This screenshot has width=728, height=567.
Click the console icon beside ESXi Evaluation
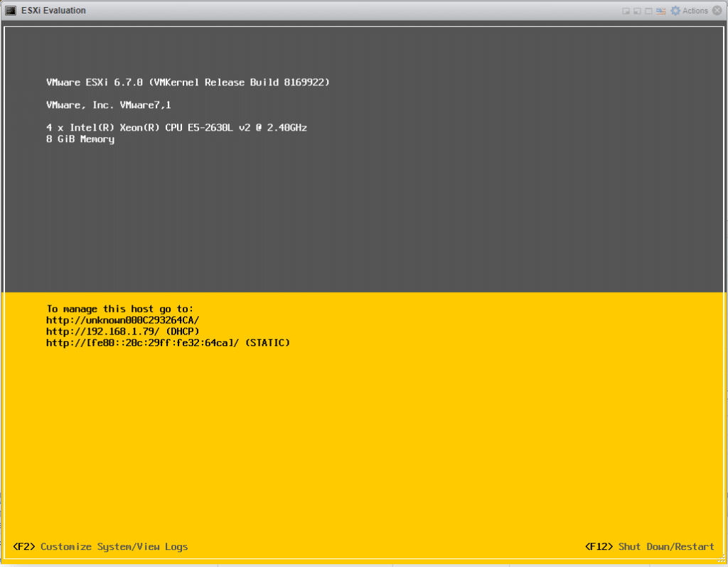click(x=11, y=11)
